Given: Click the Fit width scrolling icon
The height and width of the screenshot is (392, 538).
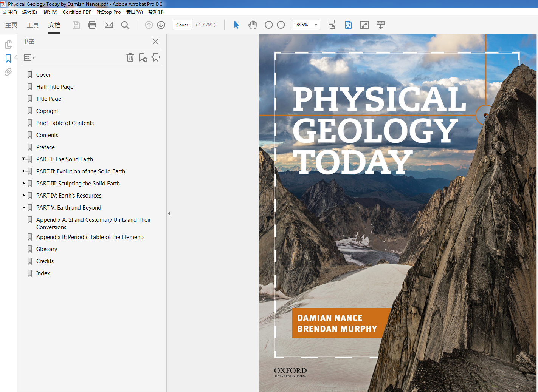Looking at the screenshot, I should [332, 25].
